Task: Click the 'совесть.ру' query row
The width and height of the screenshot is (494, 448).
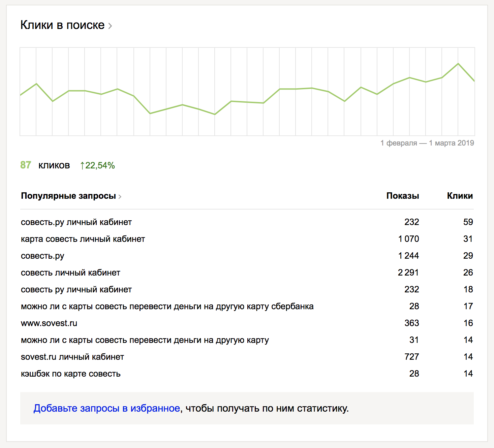Action: pyautogui.click(x=42, y=256)
